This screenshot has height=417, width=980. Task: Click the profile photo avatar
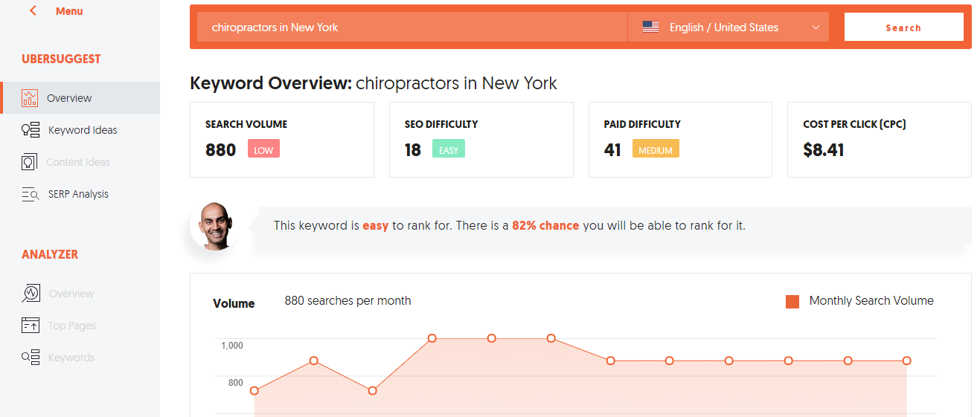(x=214, y=225)
